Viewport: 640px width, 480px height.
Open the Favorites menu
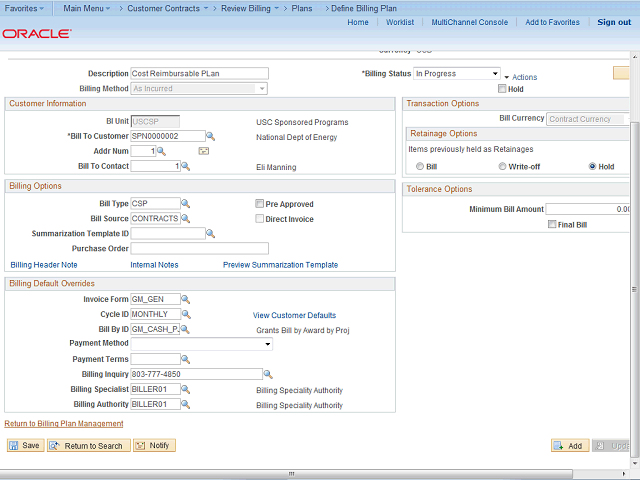25,8
